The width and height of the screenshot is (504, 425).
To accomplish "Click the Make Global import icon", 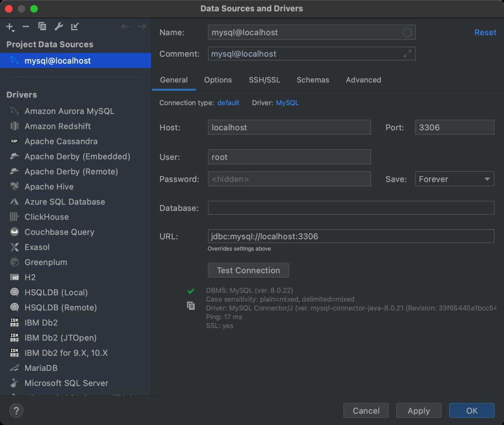I will 75,26.
